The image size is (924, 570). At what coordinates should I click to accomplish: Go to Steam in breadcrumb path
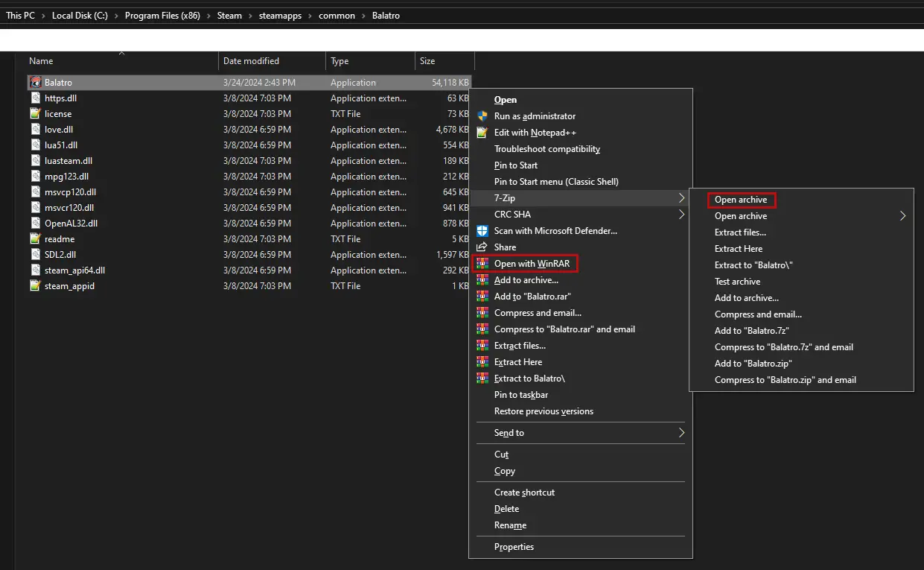[229, 16]
